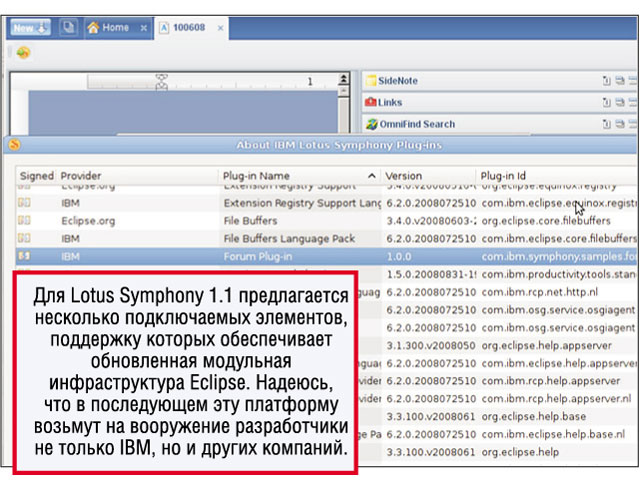Select org.eclipse.help plug-in id in last row
The image size is (640, 482).
(520, 452)
